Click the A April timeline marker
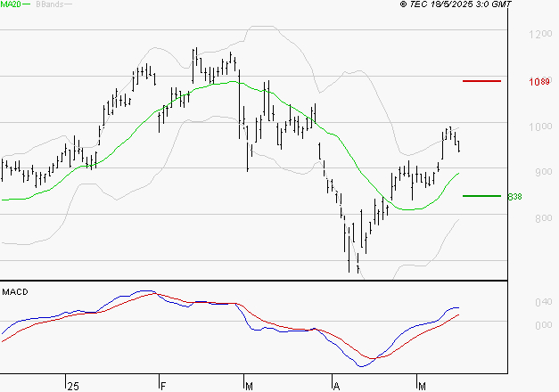Viewport: 559px width, 392px height. coord(336,387)
